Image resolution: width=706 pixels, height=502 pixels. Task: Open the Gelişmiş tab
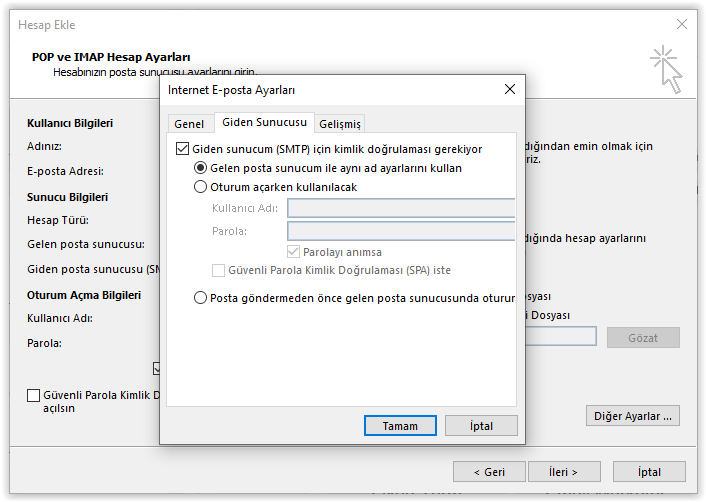pos(340,124)
